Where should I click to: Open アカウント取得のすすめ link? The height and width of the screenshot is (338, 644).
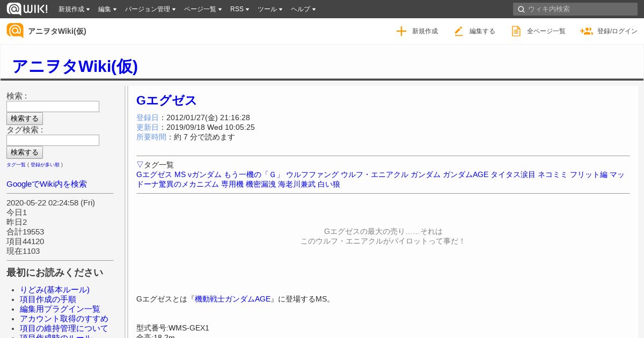coord(64,319)
